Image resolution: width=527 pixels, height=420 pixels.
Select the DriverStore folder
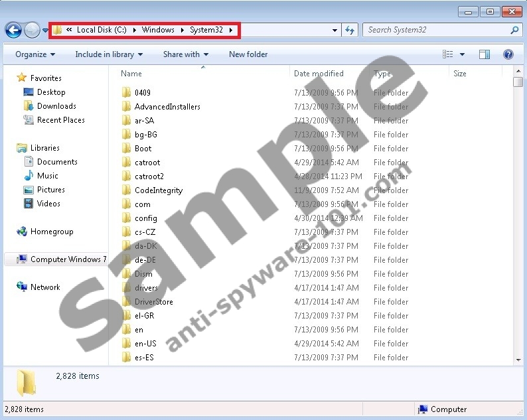click(153, 302)
